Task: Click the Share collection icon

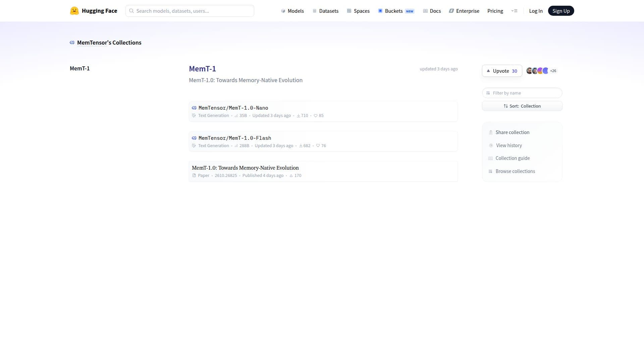Action: click(x=491, y=132)
